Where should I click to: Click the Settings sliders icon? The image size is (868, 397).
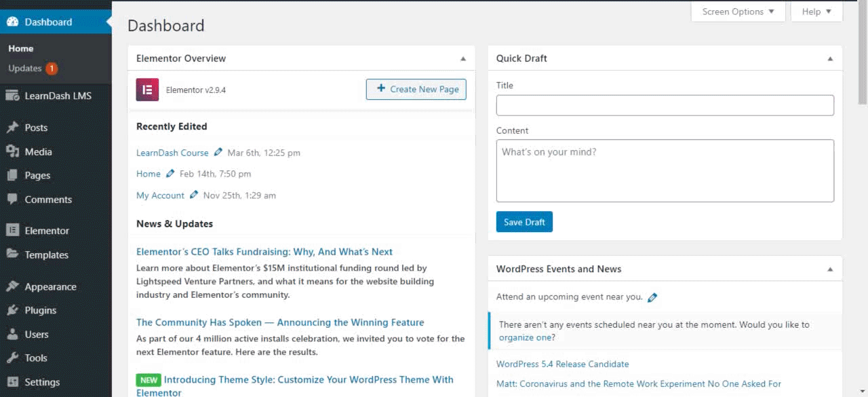(x=12, y=382)
